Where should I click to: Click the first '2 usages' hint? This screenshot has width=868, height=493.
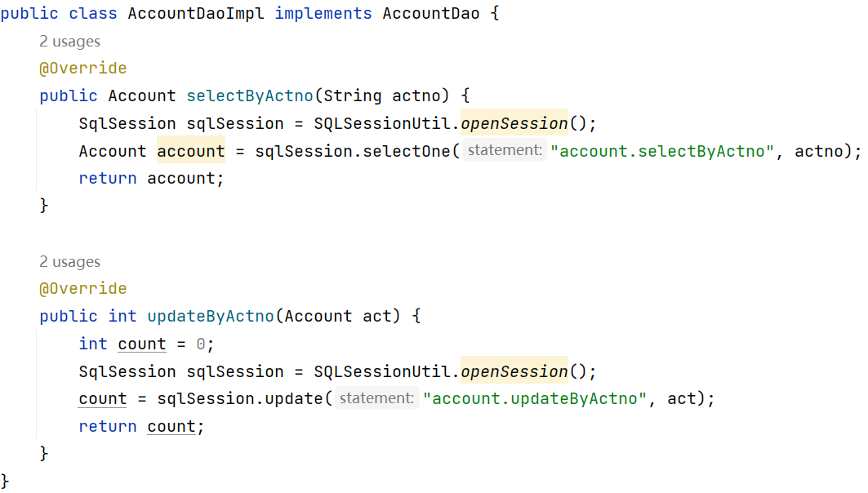click(x=69, y=42)
